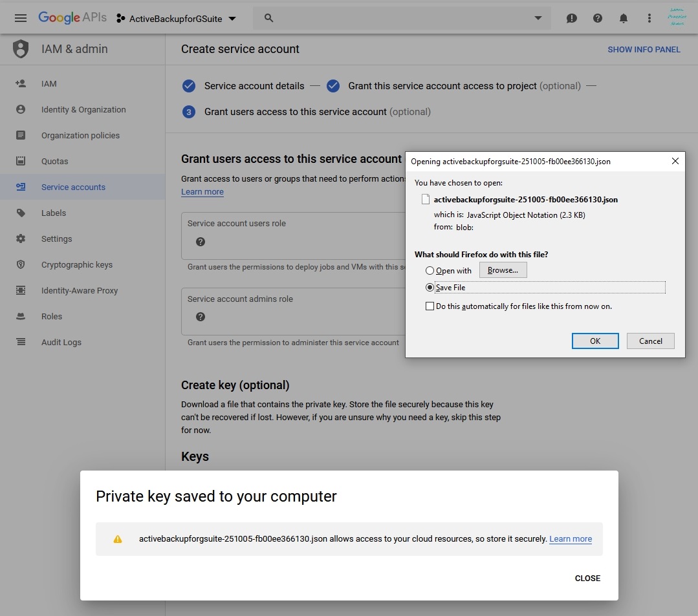Click Cancel in the Firefox download dialog

[650, 341]
